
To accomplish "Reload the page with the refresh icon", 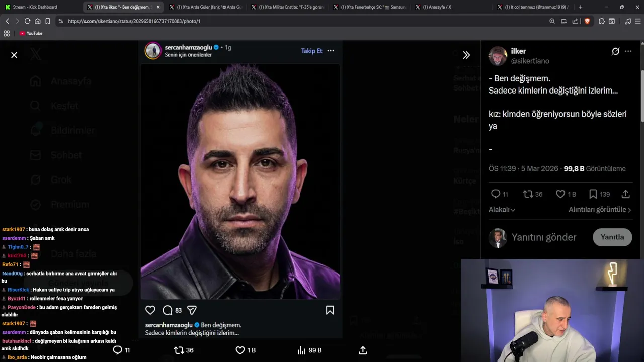I will coord(27,21).
